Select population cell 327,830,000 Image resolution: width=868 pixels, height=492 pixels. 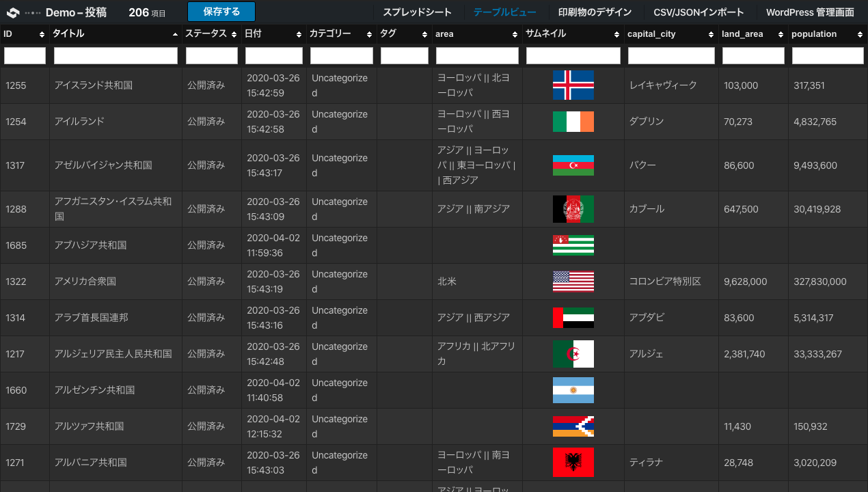[820, 282]
